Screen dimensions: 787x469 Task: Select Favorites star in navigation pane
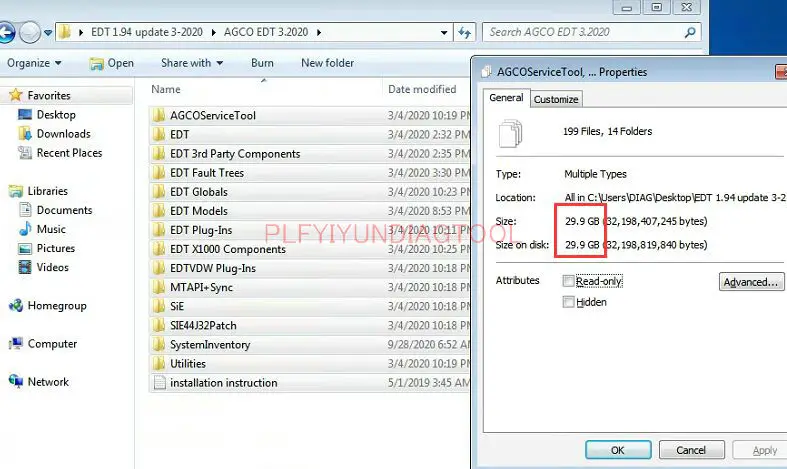tap(16, 95)
